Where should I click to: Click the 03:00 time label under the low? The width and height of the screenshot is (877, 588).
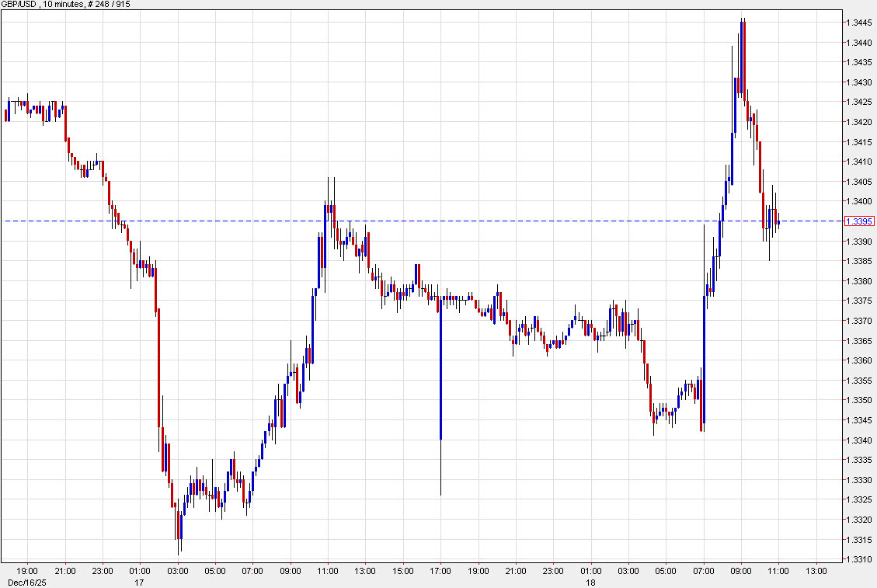click(x=179, y=569)
